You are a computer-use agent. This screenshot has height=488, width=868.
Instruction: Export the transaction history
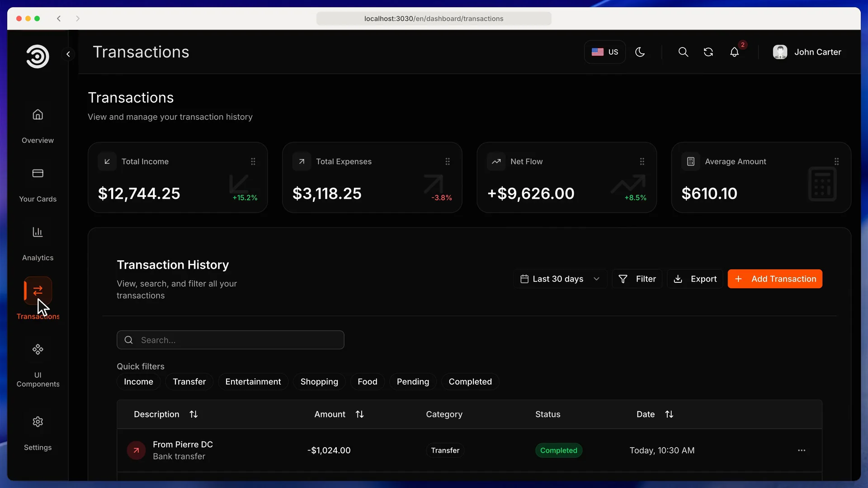pyautogui.click(x=695, y=279)
